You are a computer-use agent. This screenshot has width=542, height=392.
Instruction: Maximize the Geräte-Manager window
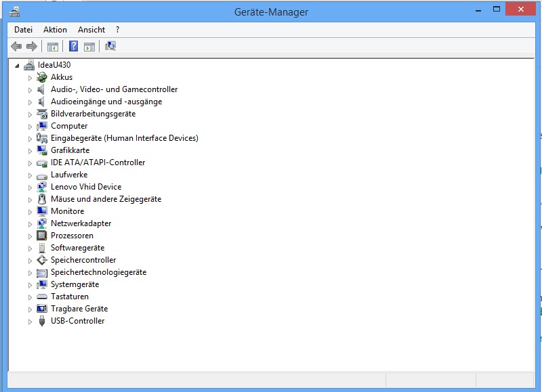pos(497,9)
